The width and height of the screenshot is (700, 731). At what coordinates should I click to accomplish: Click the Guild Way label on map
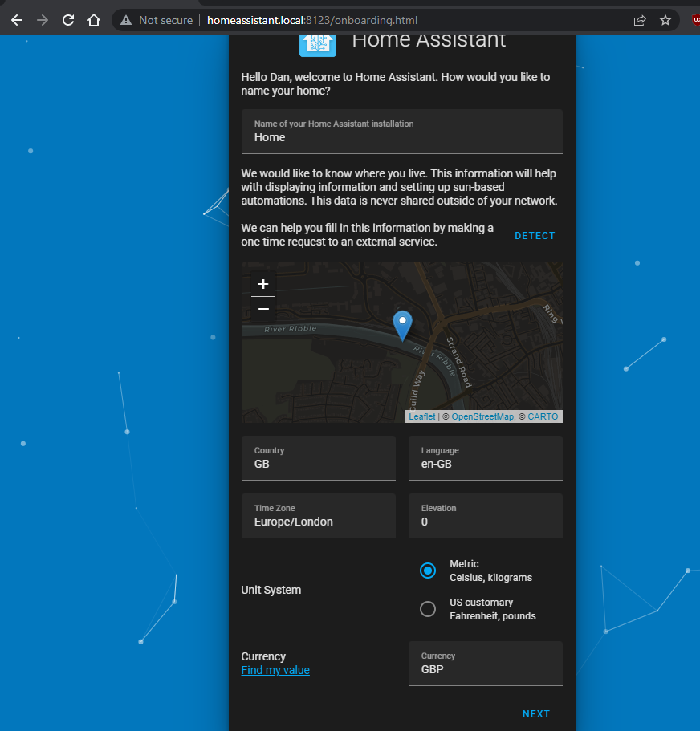pos(417,390)
